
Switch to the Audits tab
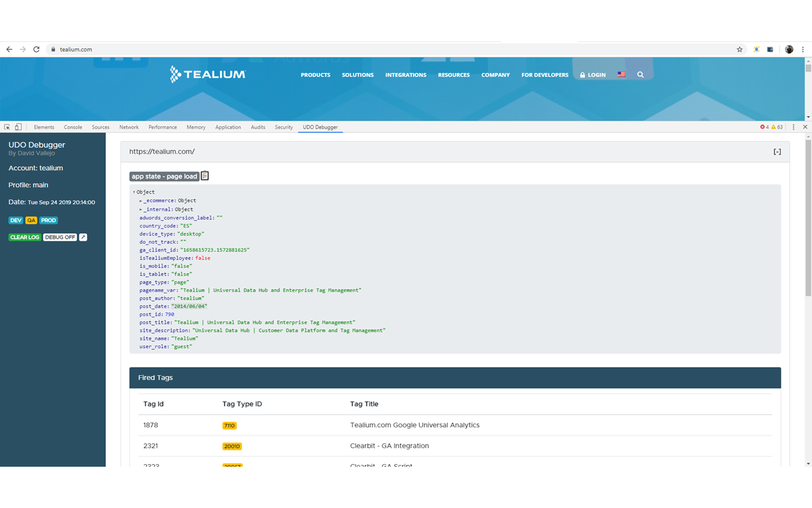(x=258, y=127)
